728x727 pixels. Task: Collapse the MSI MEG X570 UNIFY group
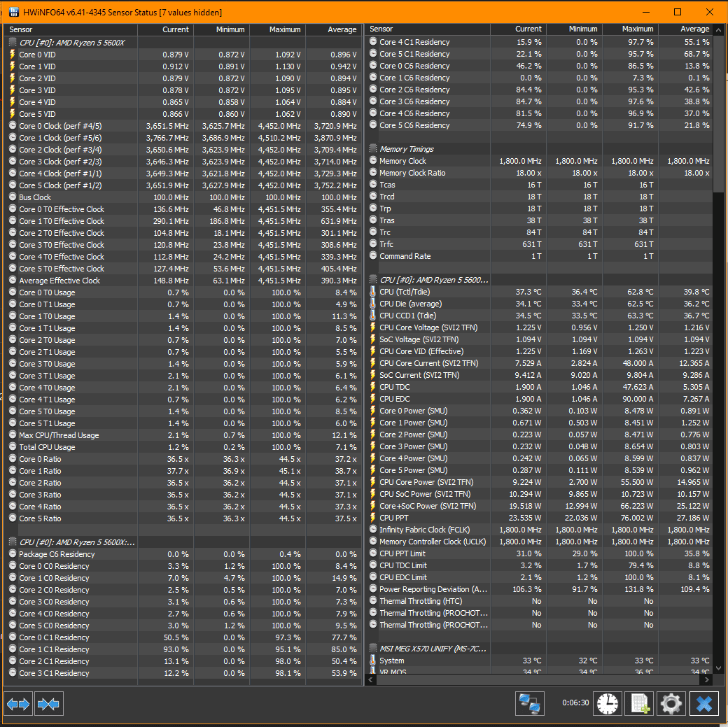[x=373, y=649]
